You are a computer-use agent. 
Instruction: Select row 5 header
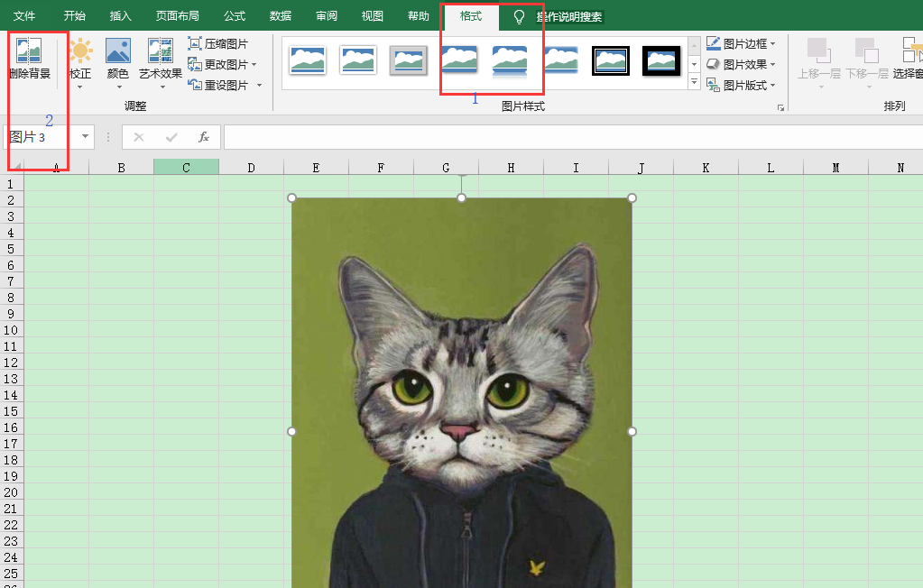[x=11, y=249]
